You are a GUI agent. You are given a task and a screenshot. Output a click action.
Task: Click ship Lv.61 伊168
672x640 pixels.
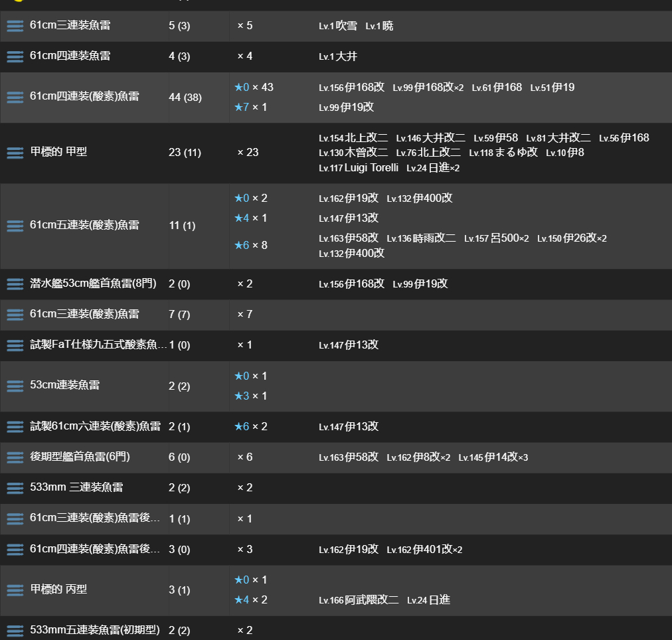497,88
